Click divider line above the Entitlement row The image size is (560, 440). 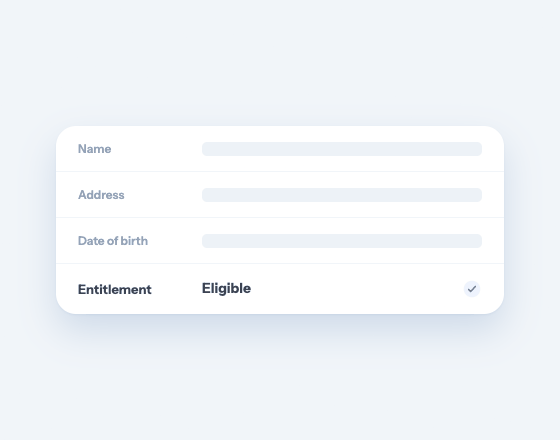pos(280,264)
